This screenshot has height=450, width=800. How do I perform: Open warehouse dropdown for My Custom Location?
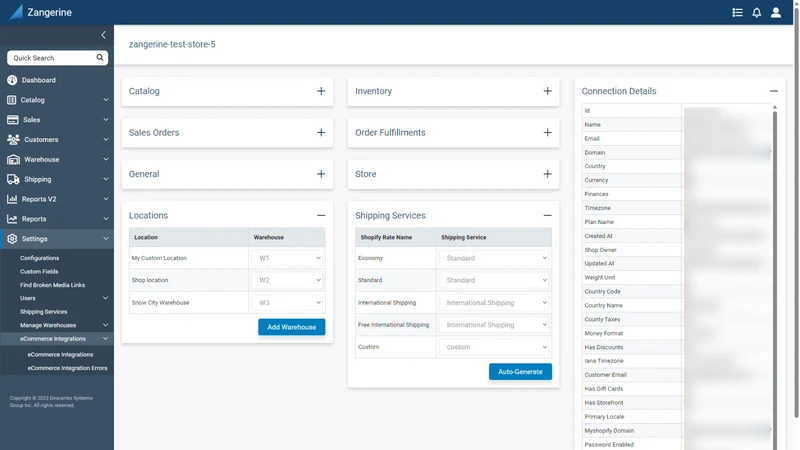[288, 258]
